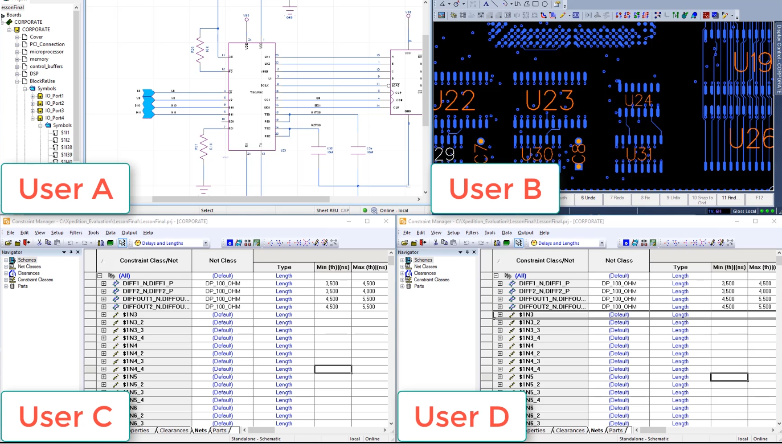Image resolution: width=782 pixels, height=444 pixels.
Task: Open the Setup menu in User D's window
Action: tap(455, 232)
